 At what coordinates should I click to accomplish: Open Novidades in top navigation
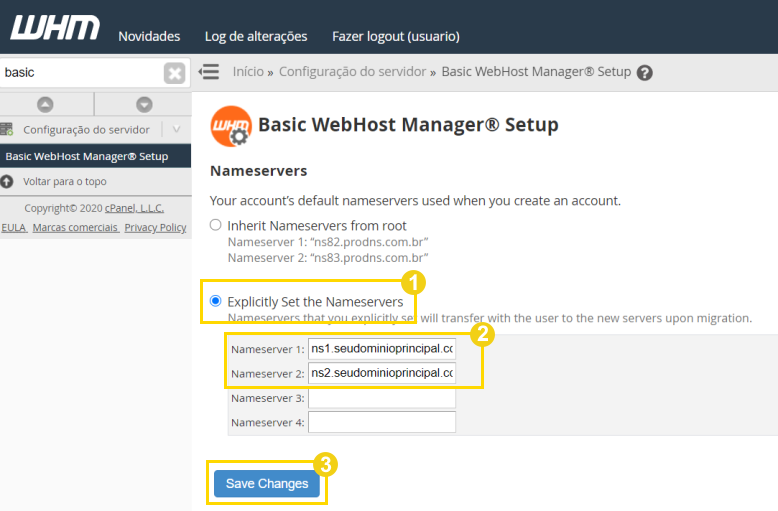(149, 36)
